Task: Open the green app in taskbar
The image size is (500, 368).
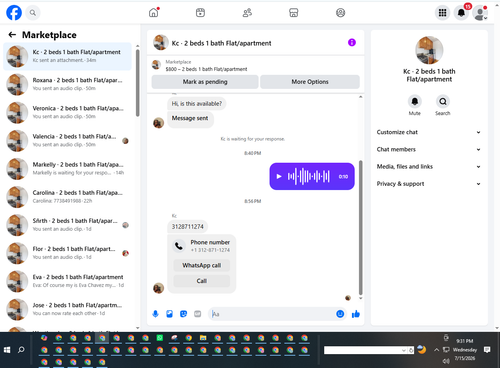Action: 160,338
